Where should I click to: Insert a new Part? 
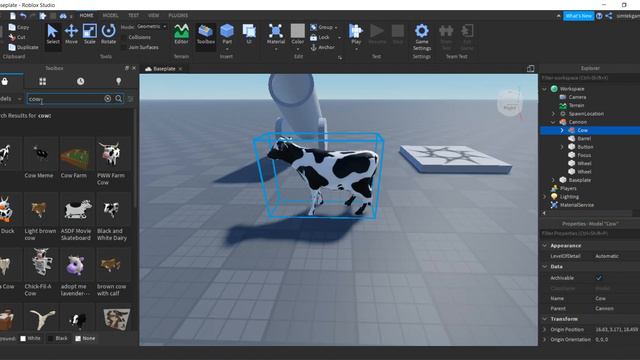[x=227, y=35]
